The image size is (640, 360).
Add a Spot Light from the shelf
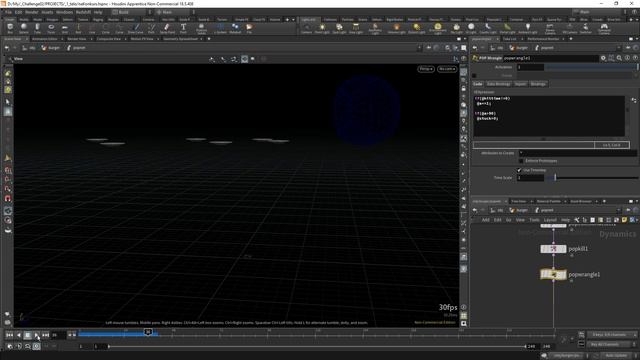pos(339,28)
